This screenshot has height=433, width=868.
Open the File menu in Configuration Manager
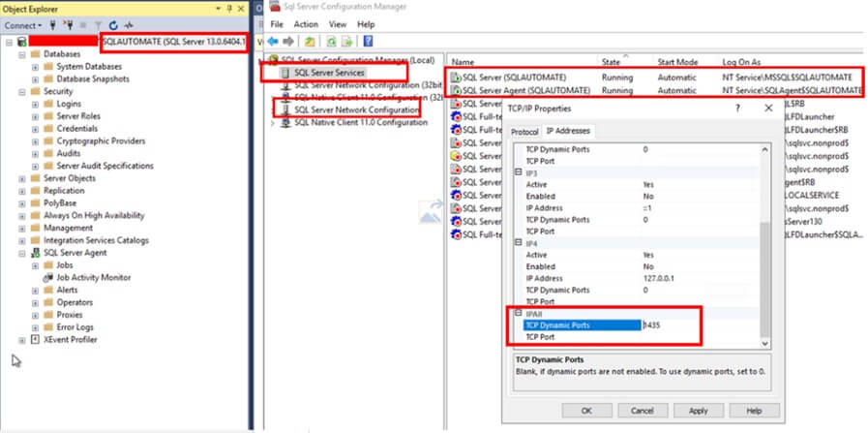click(277, 24)
